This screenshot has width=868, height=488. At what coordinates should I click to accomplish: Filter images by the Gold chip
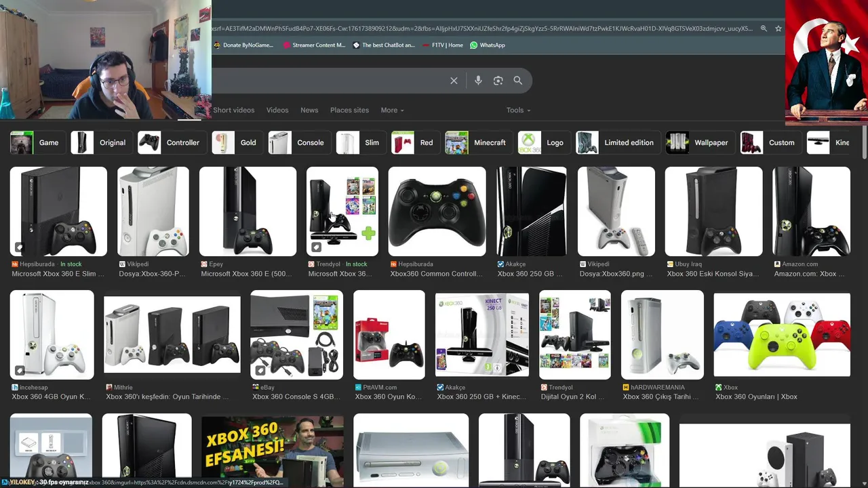(x=237, y=142)
